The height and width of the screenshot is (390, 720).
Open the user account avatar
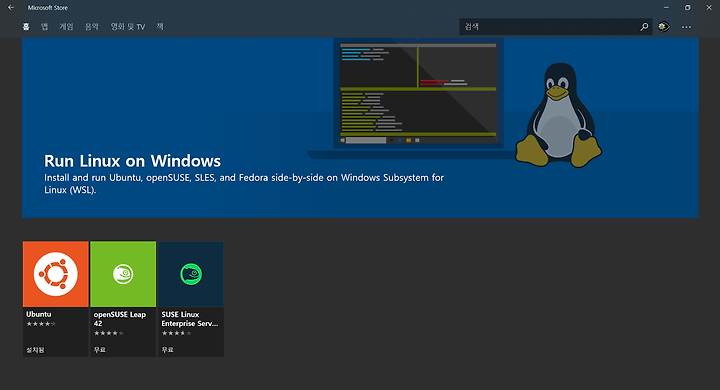(663, 27)
